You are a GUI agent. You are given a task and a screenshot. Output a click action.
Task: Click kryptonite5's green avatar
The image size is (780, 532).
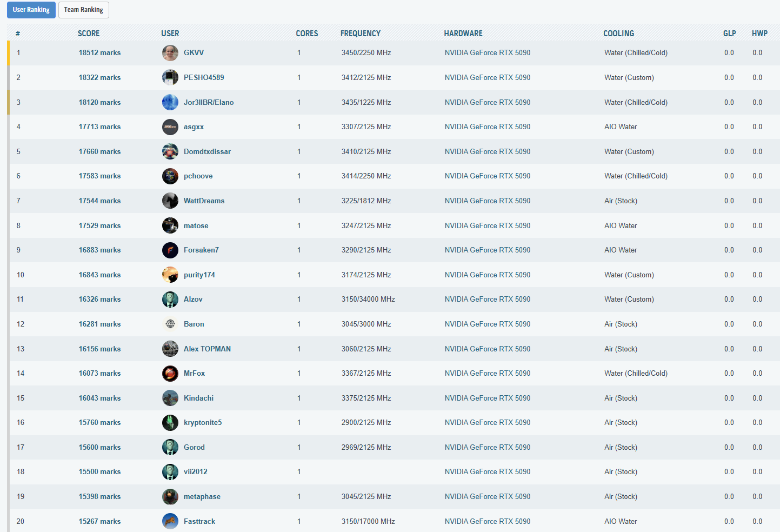(170, 423)
